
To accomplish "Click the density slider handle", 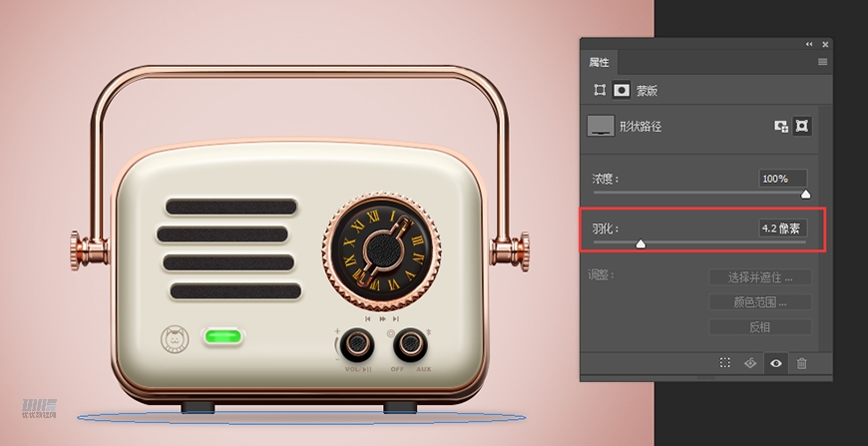I will 805,195.
